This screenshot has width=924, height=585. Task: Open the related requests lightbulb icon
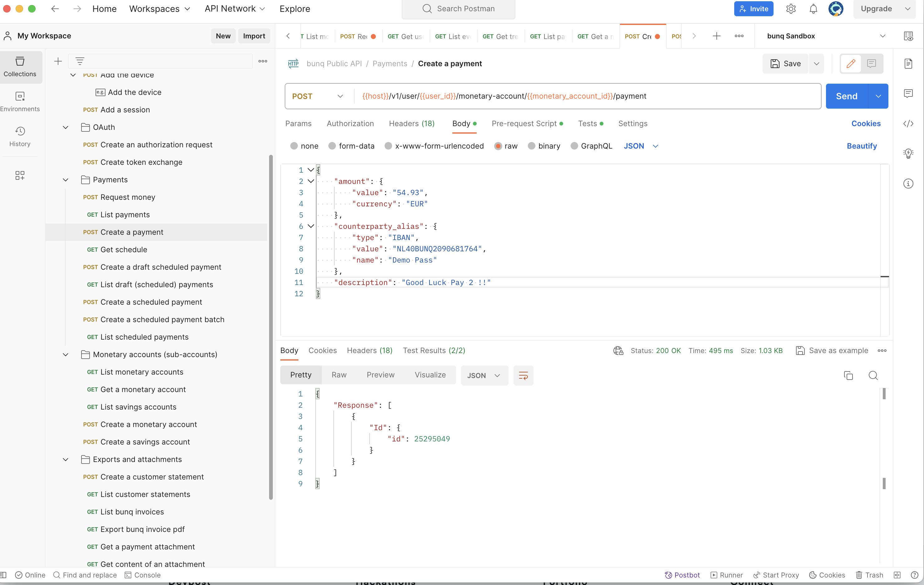point(908,154)
